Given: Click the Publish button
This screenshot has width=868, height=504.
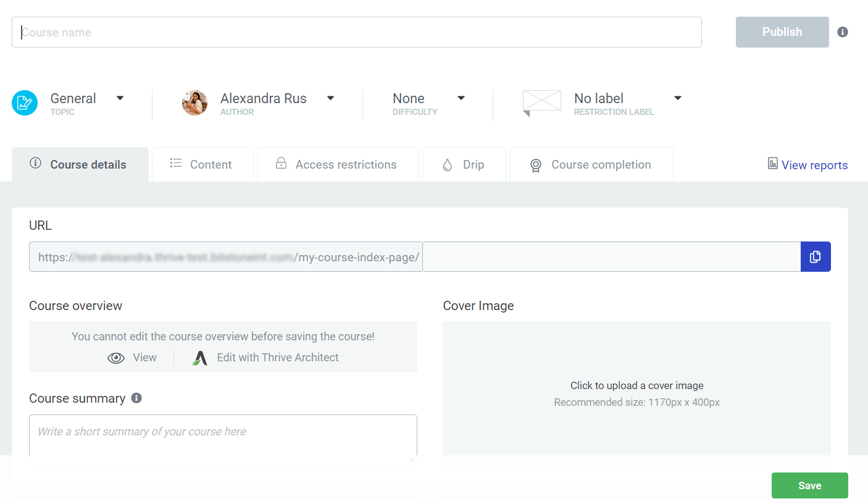Looking at the screenshot, I should click(x=782, y=32).
